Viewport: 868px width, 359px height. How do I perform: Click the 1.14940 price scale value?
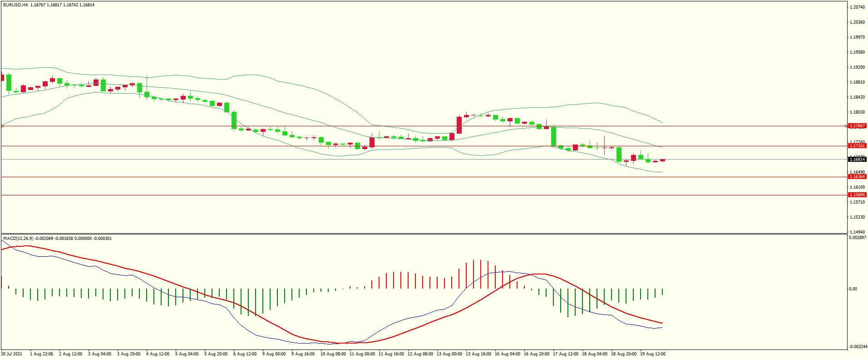857,232
